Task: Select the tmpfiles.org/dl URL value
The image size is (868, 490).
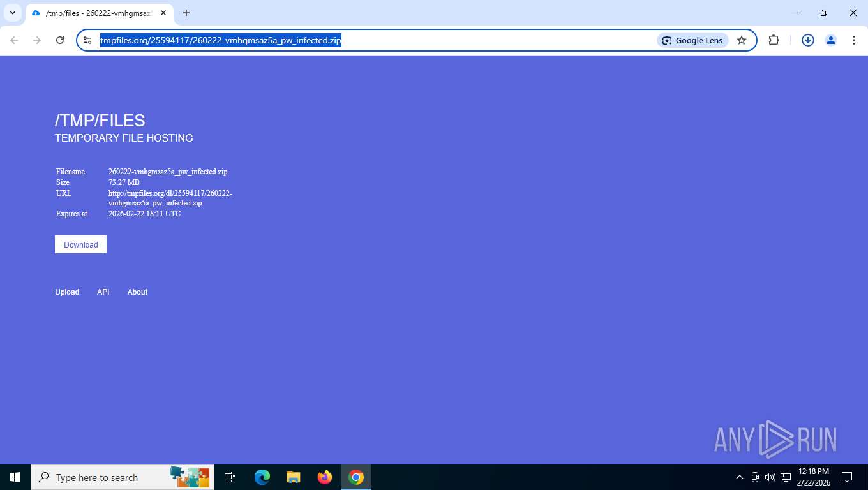Action: pos(170,198)
